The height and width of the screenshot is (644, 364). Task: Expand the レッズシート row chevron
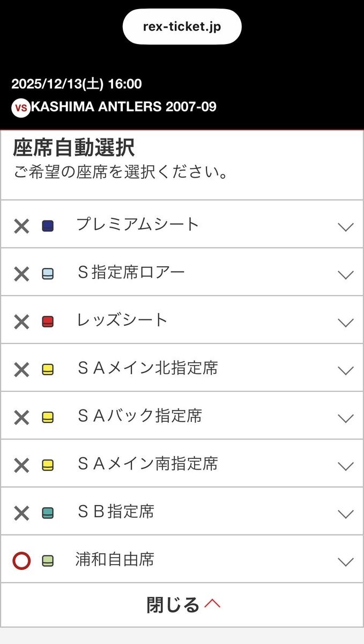coord(346,323)
